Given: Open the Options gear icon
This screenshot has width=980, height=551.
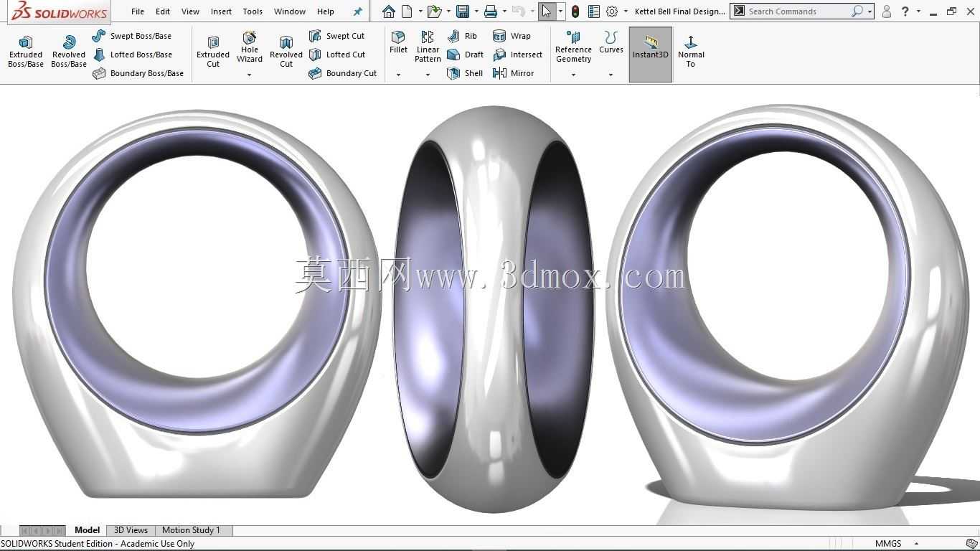Looking at the screenshot, I should [x=612, y=11].
